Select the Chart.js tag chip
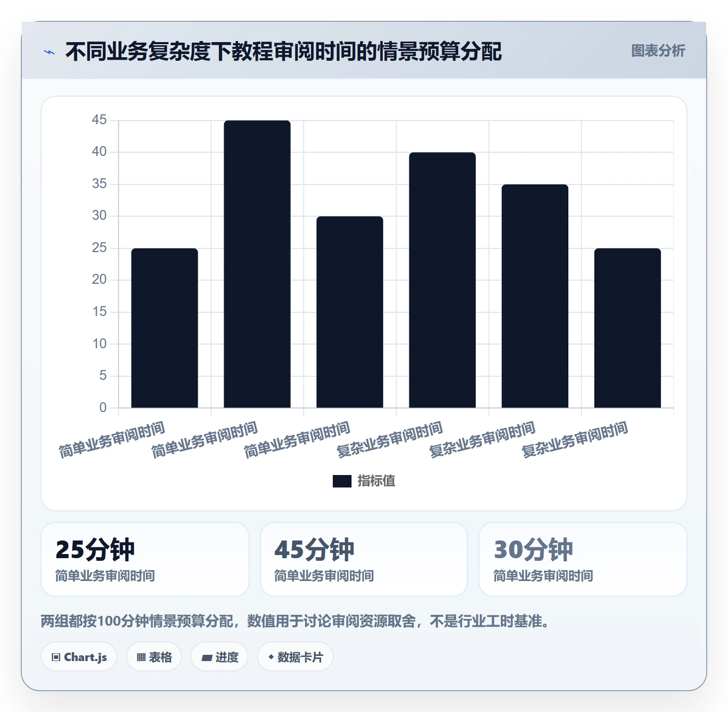This screenshot has height=712, width=728. 79,657
